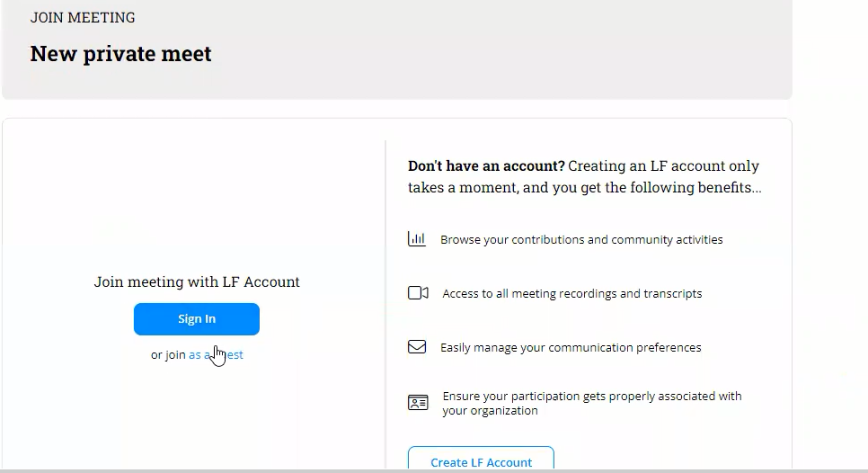
Task: Select the 'New private meet' meeting title
Action: pyautogui.click(x=121, y=54)
